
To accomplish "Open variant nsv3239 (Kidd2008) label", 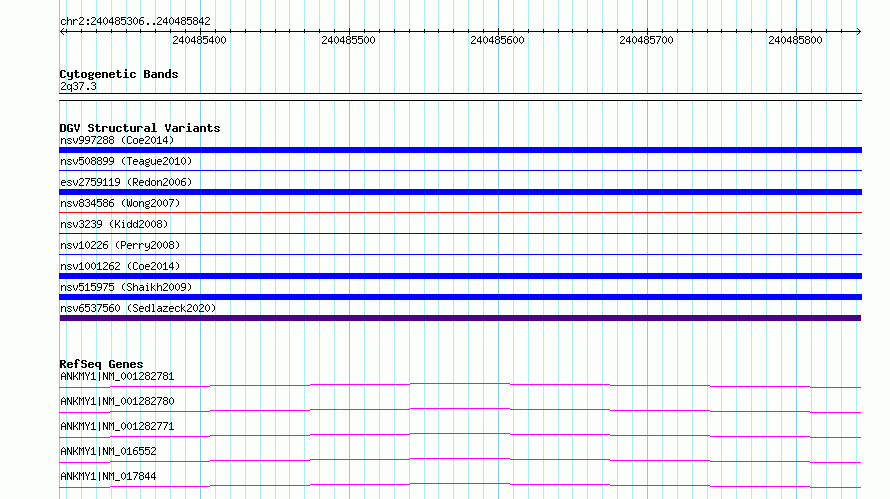I will [114, 224].
